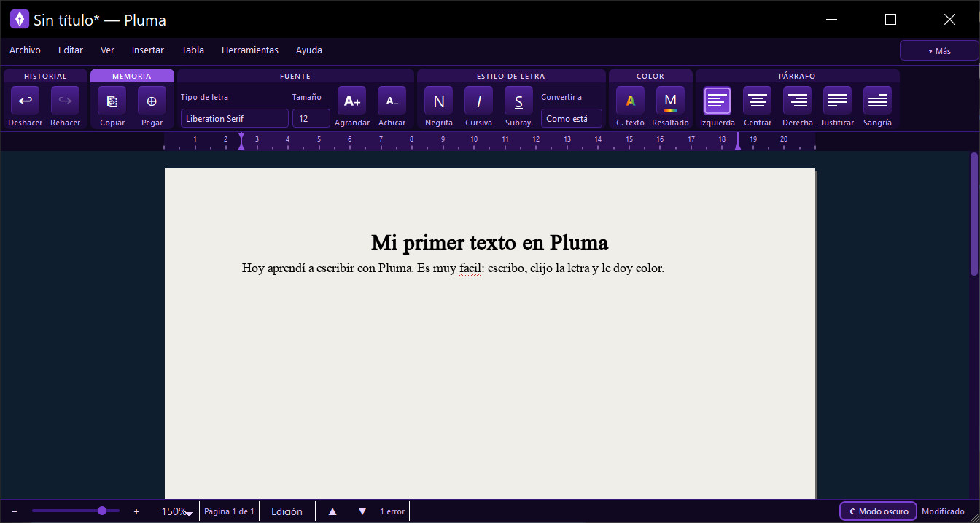The width and height of the screenshot is (980, 523).
Task: Click the 1 error status entry
Action: 392,511
